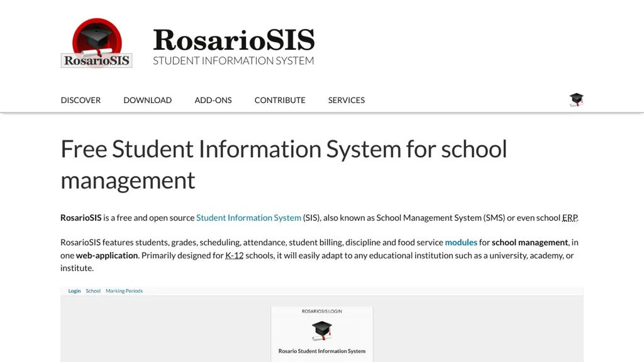Go to the Add-ons menu
This screenshot has width=644, height=362.
(x=213, y=100)
